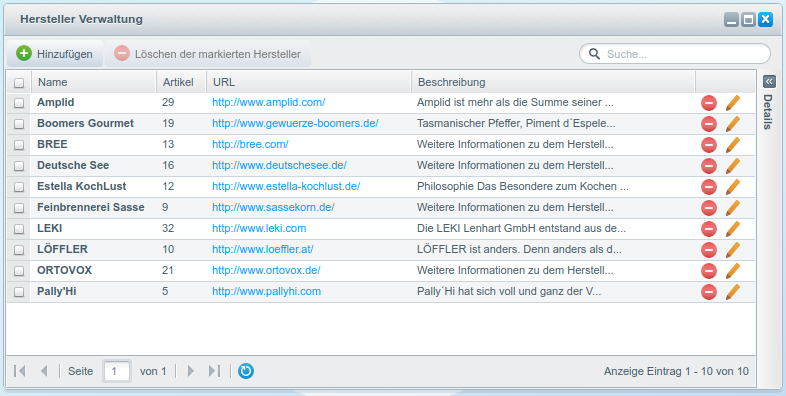
Task: Reload the manufacturer list with refresh icon
Action: click(x=246, y=371)
